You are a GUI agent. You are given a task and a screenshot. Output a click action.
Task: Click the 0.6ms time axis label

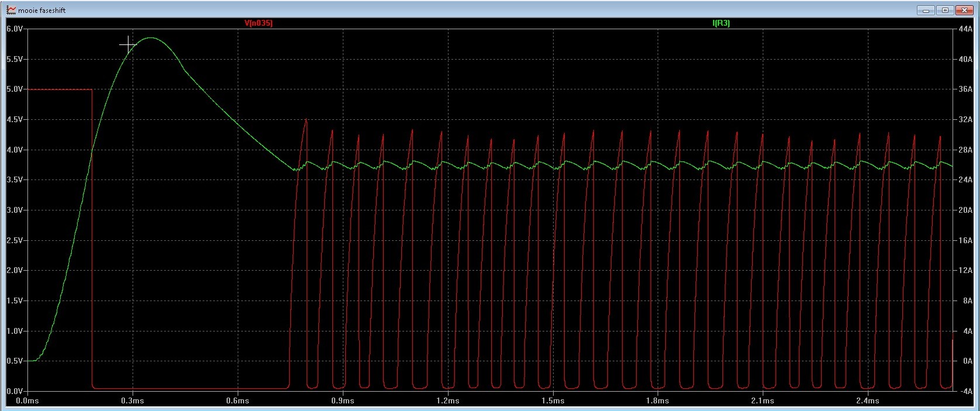pos(238,401)
